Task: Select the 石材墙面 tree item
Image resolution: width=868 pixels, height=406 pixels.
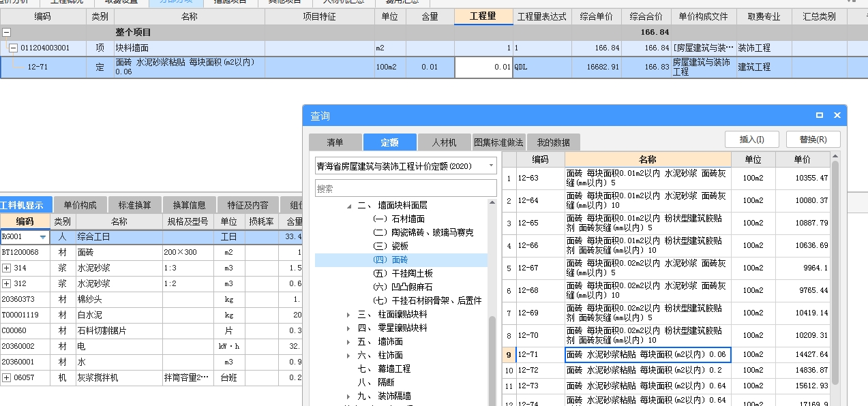Action: (x=399, y=219)
